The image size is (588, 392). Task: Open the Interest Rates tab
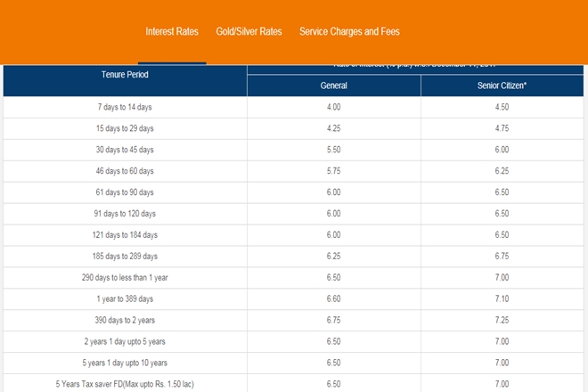tap(172, 32)
